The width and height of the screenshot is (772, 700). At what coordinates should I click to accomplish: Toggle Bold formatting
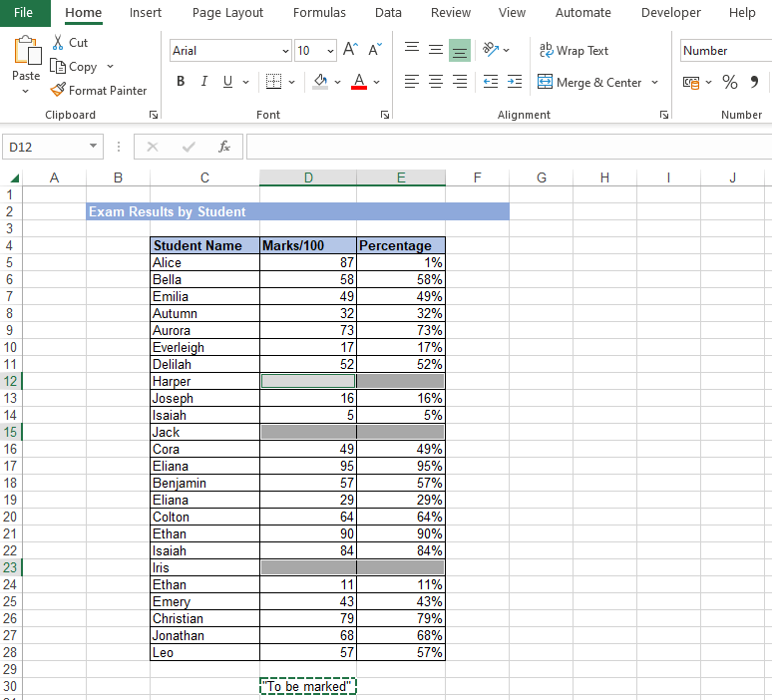coord(181,82)
